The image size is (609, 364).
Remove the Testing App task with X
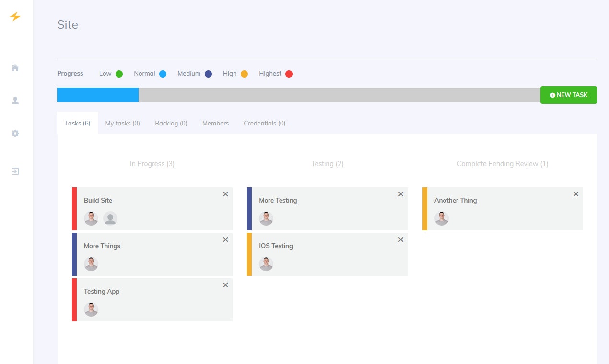point(225,285)
